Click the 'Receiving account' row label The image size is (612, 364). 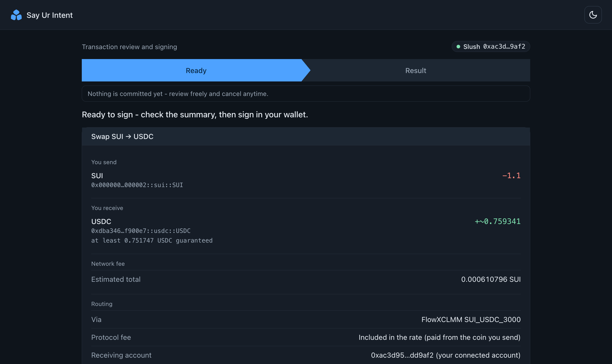coord(121,355)
